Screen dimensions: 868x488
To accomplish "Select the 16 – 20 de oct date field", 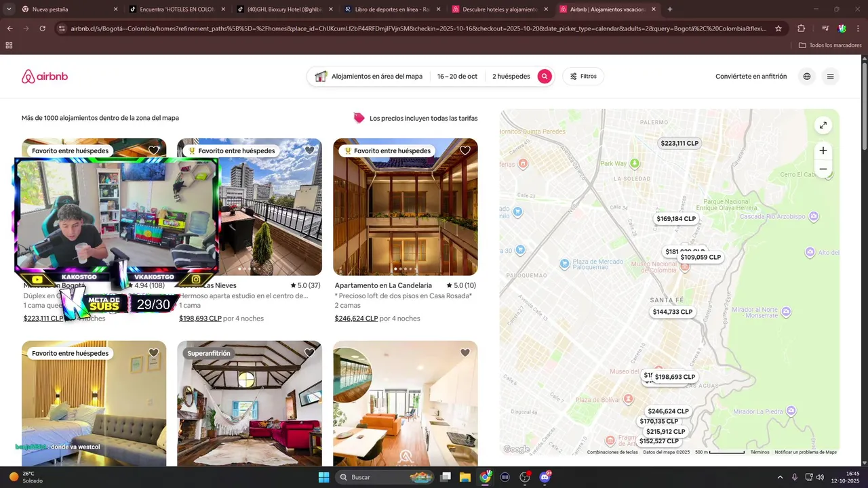I will (457, 77).
